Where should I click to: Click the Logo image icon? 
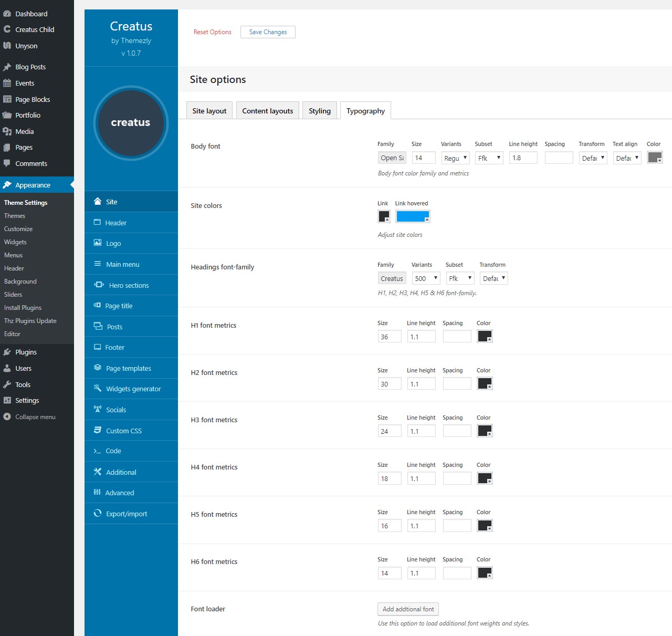pyautogui.click(x=98, y=243)
